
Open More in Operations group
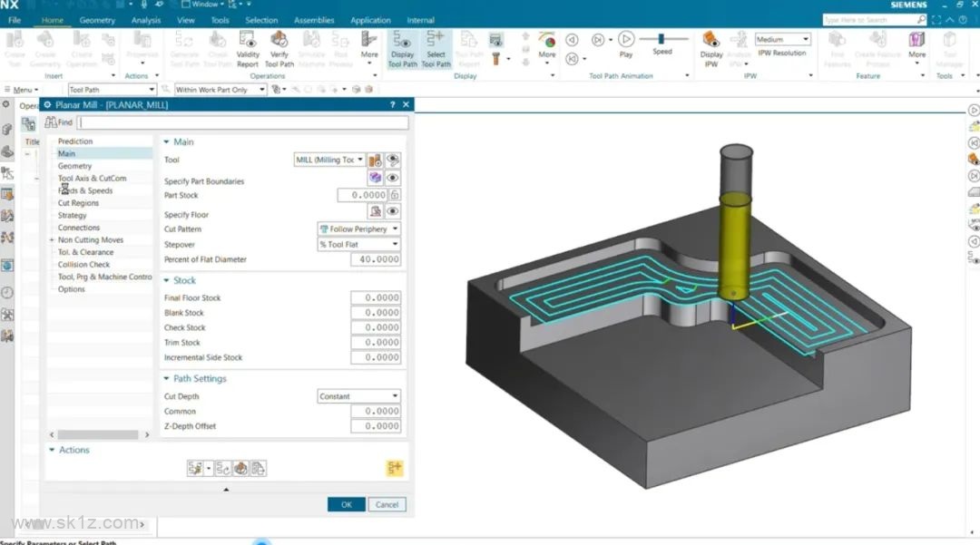click(369, 47)
